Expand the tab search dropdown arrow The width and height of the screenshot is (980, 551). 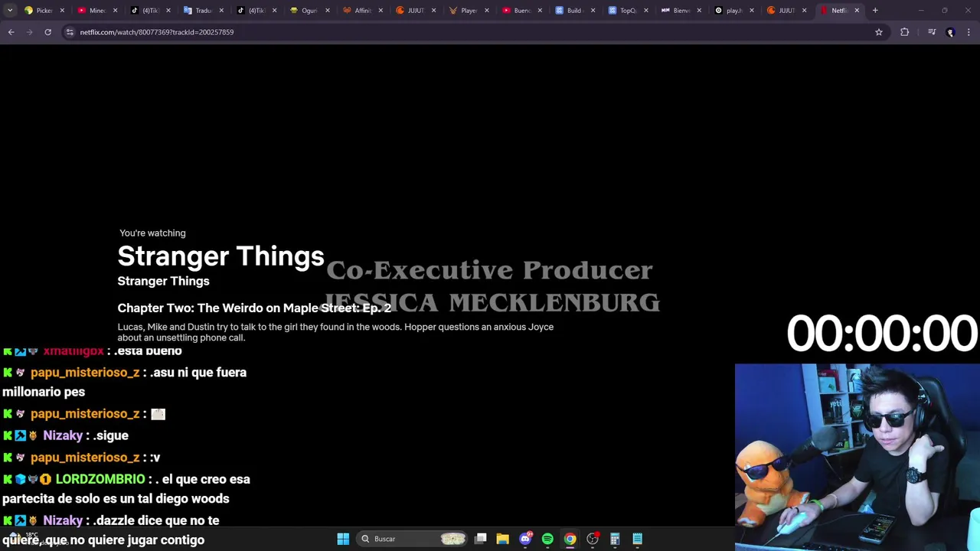[x=10, y=11]
